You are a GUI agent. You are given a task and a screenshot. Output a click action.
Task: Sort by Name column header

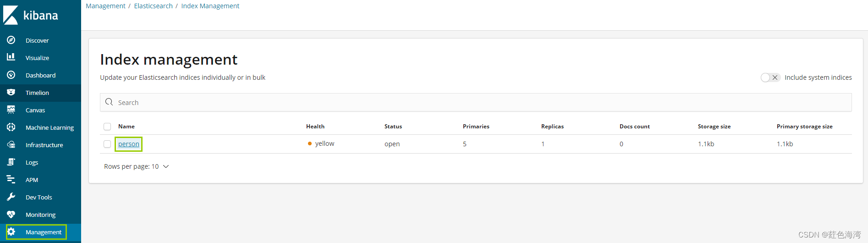(x=126, y=127)
